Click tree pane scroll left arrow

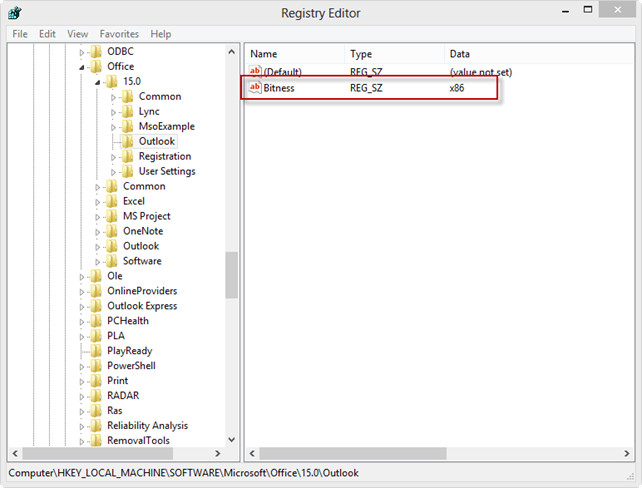pyautogui.click(x=15, y=453)
